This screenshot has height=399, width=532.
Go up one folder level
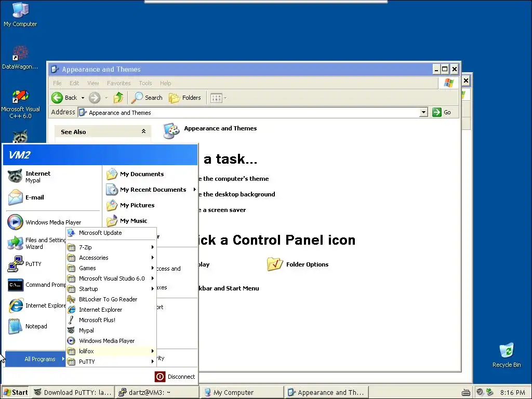point(118,98)
